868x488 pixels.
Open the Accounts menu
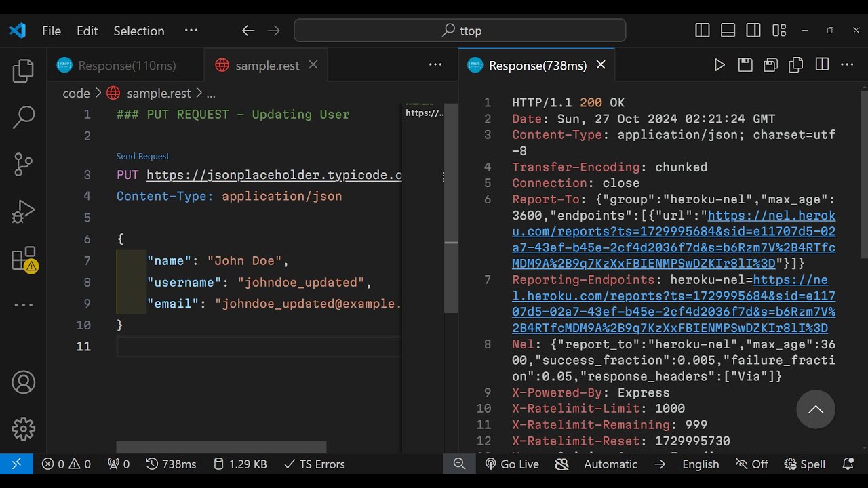click(23, 382)
